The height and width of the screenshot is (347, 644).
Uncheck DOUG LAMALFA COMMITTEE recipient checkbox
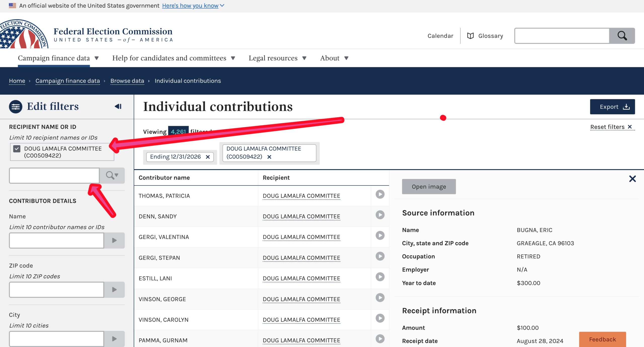(17, 149)
